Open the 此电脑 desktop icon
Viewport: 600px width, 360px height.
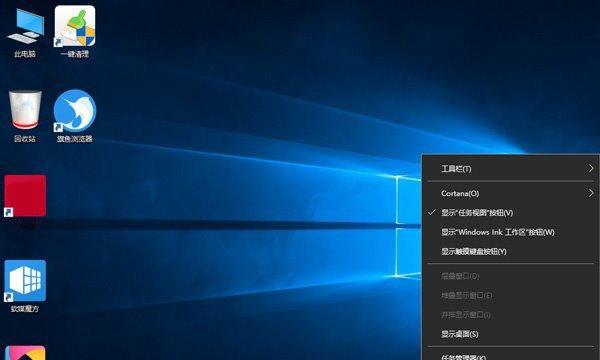pyautogui.click(x=25, y=33)
